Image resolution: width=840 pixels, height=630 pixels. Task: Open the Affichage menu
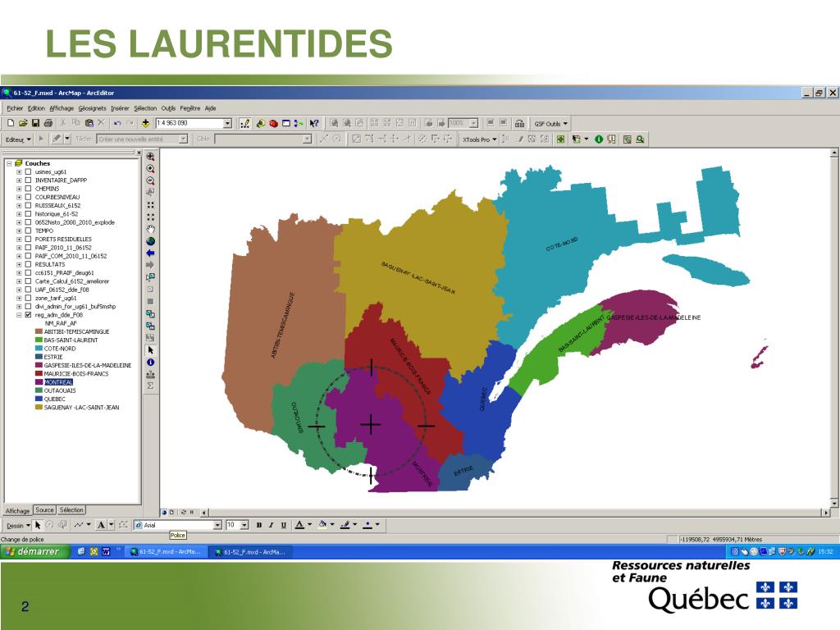(x=62, y=108)
